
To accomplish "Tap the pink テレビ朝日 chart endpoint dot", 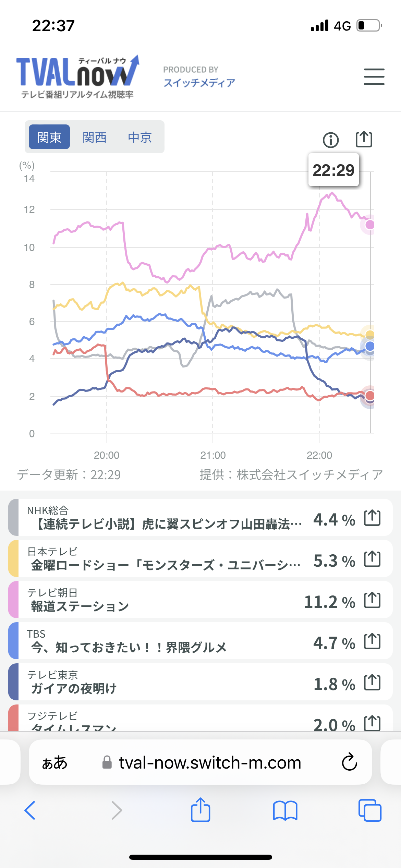I will point(370,225).
